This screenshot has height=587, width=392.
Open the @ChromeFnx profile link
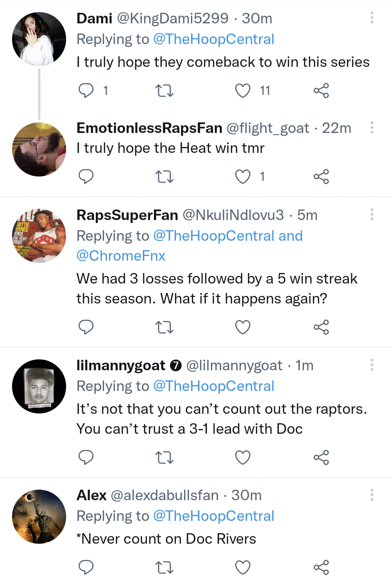tap(121, 256)
